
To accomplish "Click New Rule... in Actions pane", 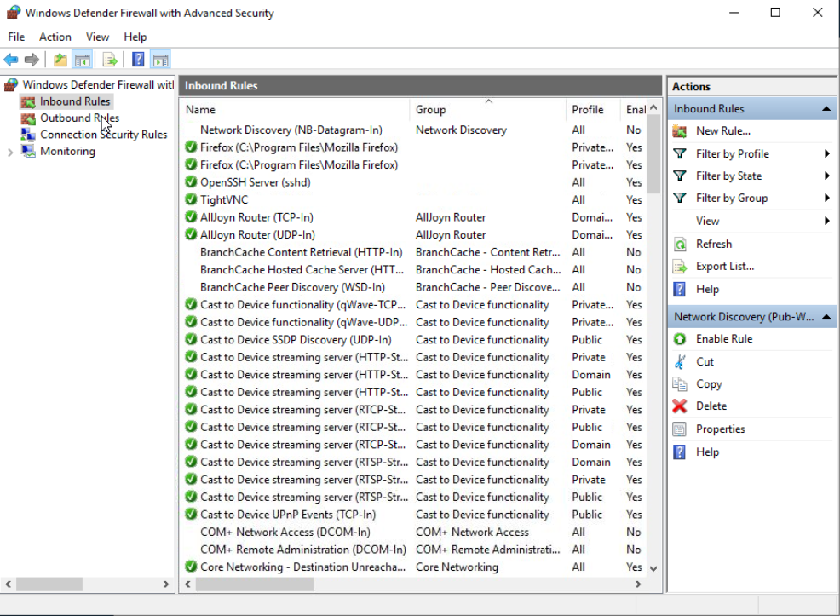I will coord(722,130).
